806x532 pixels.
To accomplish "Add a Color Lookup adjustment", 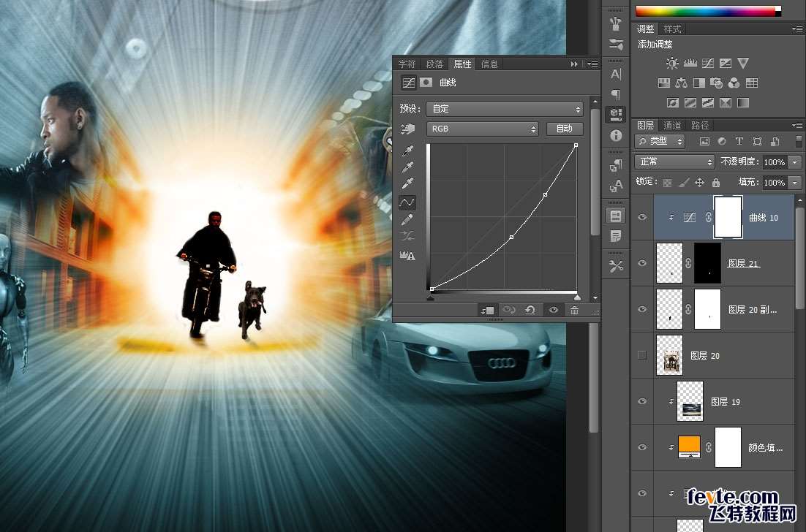I will tap(752, 83).
